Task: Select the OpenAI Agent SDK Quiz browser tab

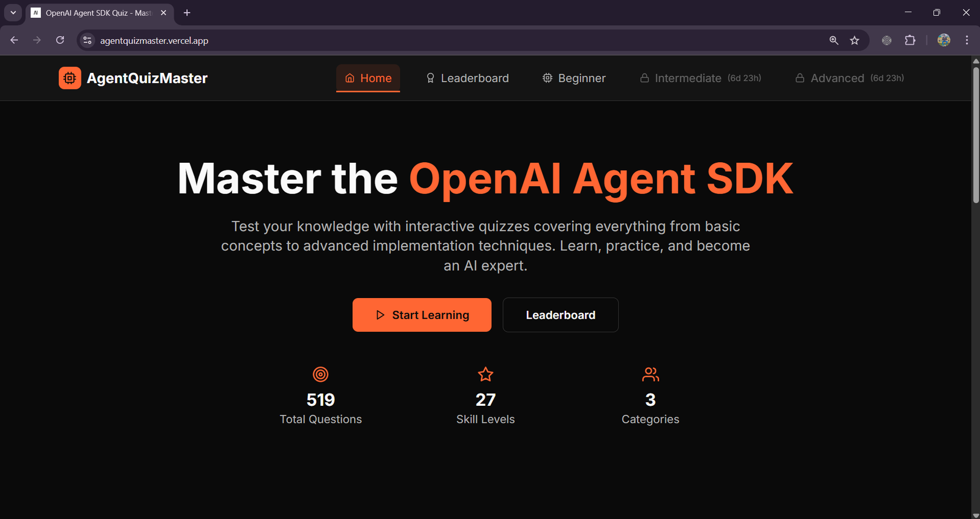Action: coord(98,13)
